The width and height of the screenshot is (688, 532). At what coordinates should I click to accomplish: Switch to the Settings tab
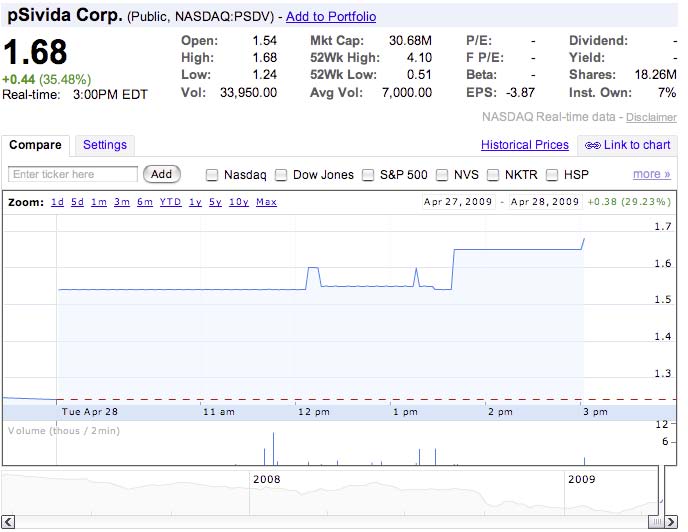click(105, 145)
